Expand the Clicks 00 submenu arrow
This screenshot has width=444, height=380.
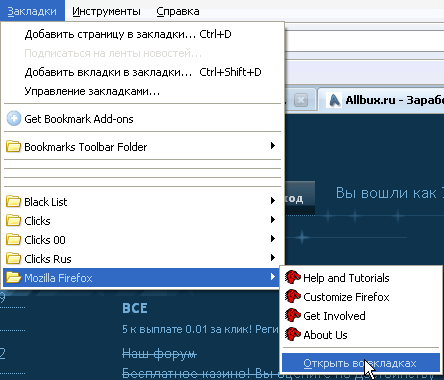(273, 239)
